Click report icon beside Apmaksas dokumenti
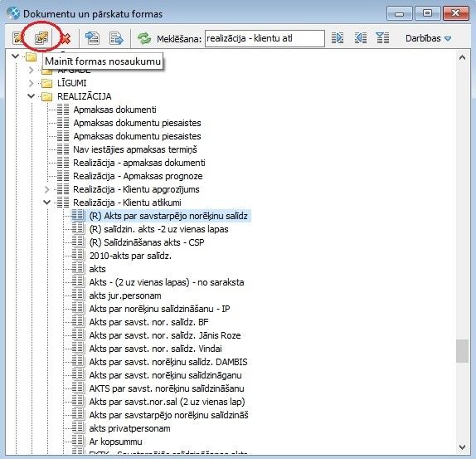The width and height of the screenshot is (476, 459). [63, 110]
